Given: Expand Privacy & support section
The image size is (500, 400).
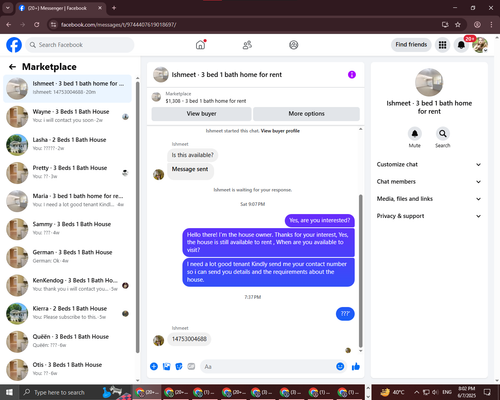Looking at the screenshot, I should 429,216.
